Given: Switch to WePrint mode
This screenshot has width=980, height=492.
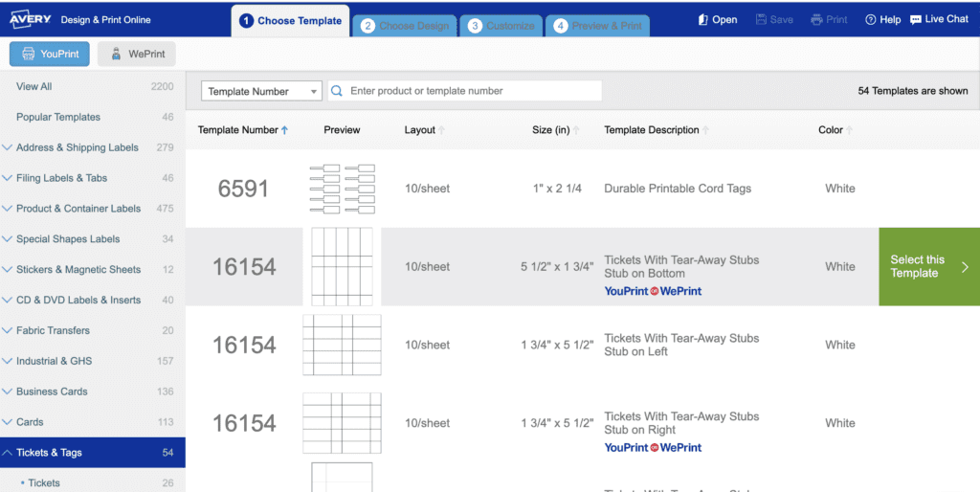Looking at the screenshot, I should tap(136, 54).
